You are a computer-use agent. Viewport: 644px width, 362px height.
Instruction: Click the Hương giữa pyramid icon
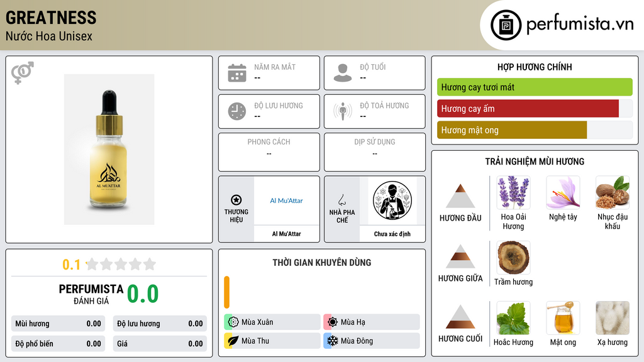460,256
